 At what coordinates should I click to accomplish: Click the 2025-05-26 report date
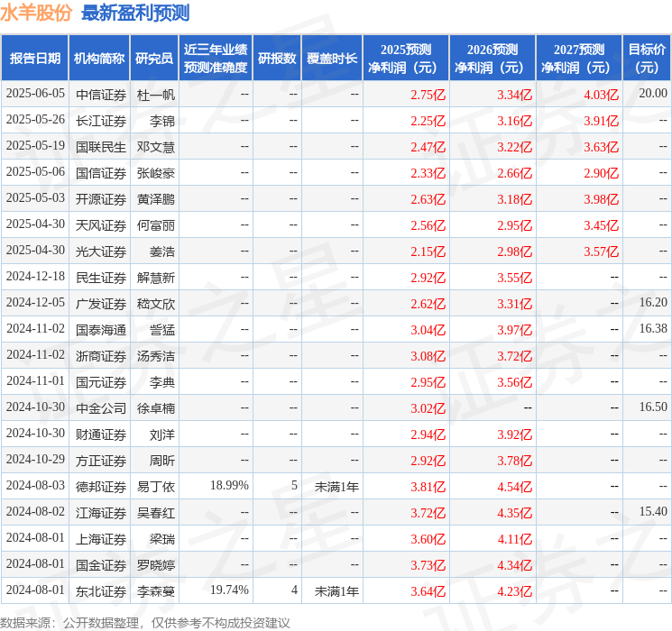point(35,120)
